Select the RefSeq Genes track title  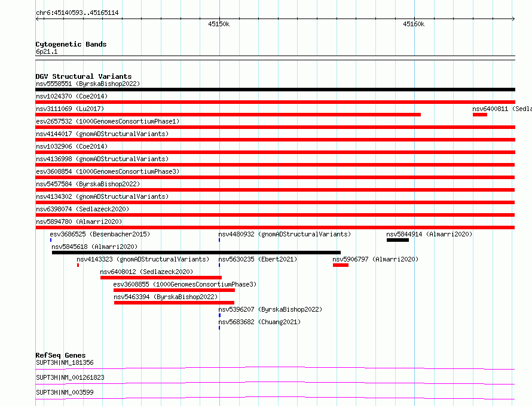[x=60, y=355]
